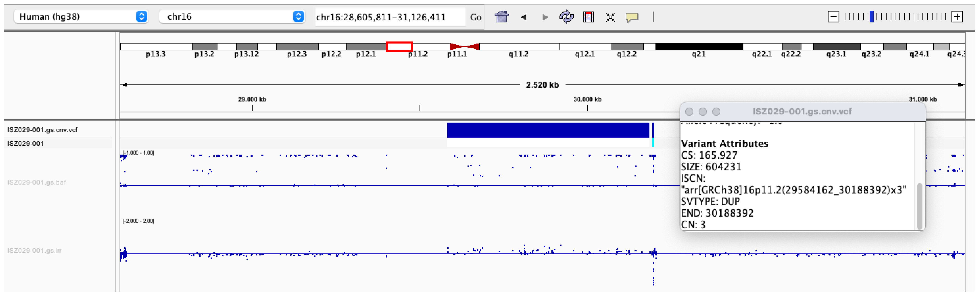
Task: Click the chevron on the genome selector
Action: click(x=141, y=17)
